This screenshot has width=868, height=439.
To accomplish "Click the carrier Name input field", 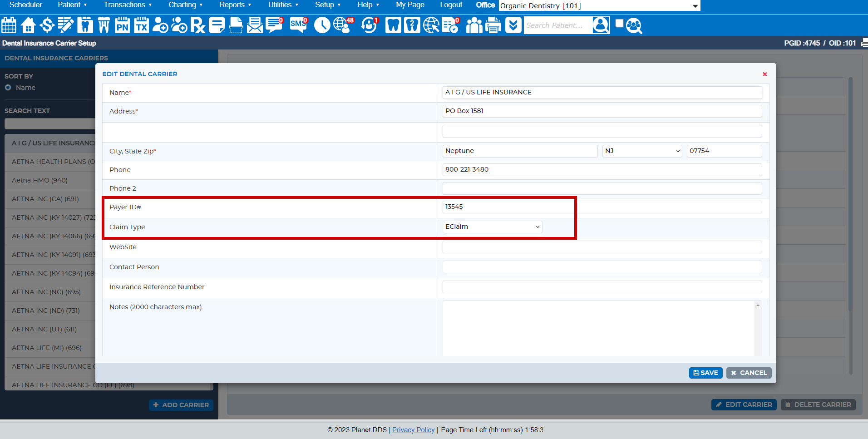I will [602, 92].
